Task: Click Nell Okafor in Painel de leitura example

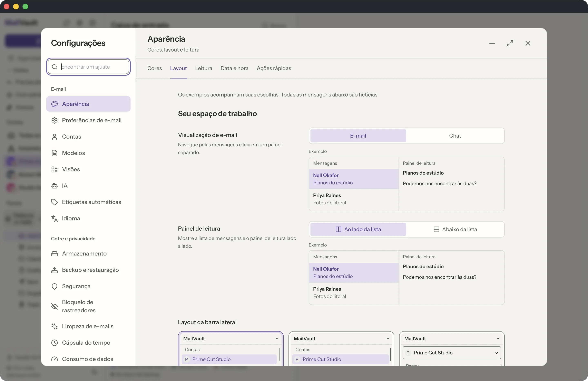Action: click(354, 273)
